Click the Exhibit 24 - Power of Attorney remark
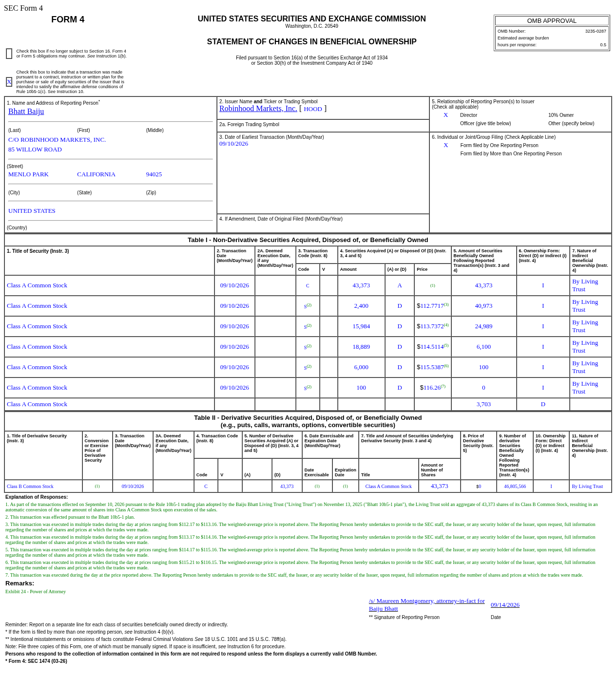 [x=36, y=592]
